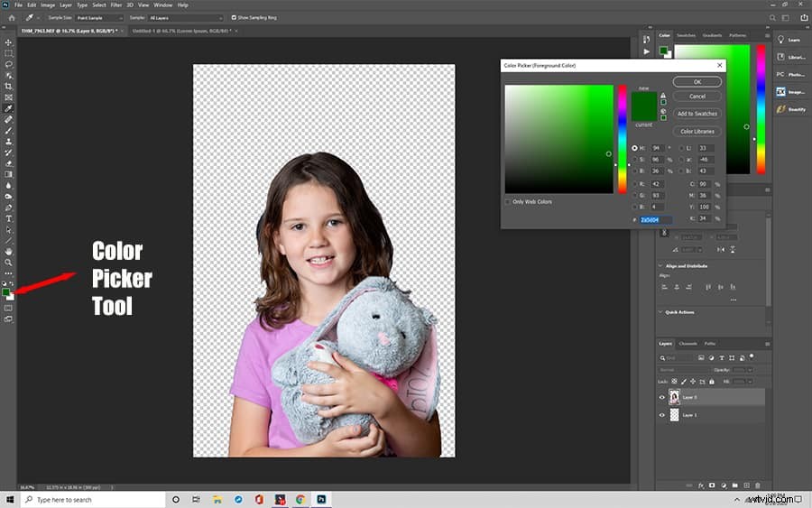
Task: Click the out-of-gamut warning triangle
Action: pyautogui.click(x=663, y=96)
